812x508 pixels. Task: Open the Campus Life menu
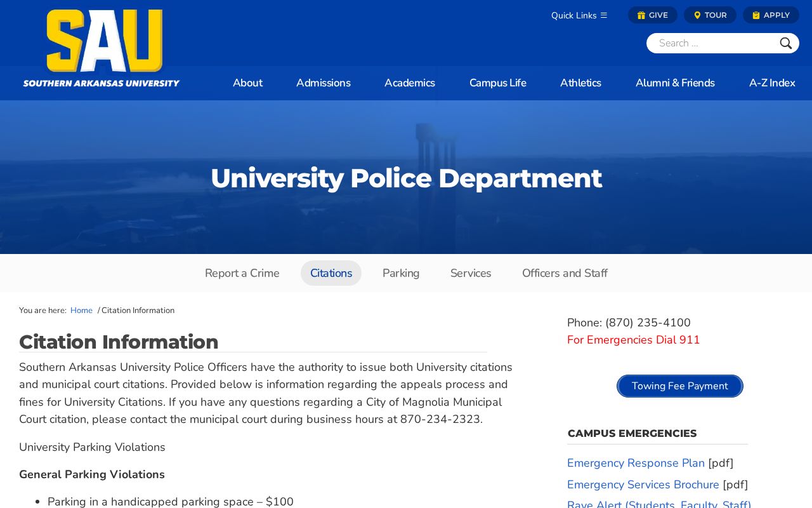498,83
